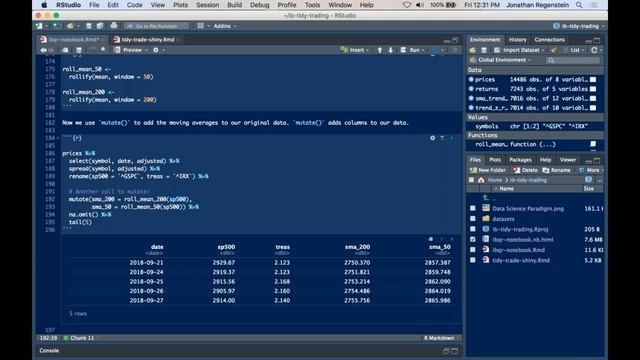Switch to the Packages tab

(x=520, y=160)
